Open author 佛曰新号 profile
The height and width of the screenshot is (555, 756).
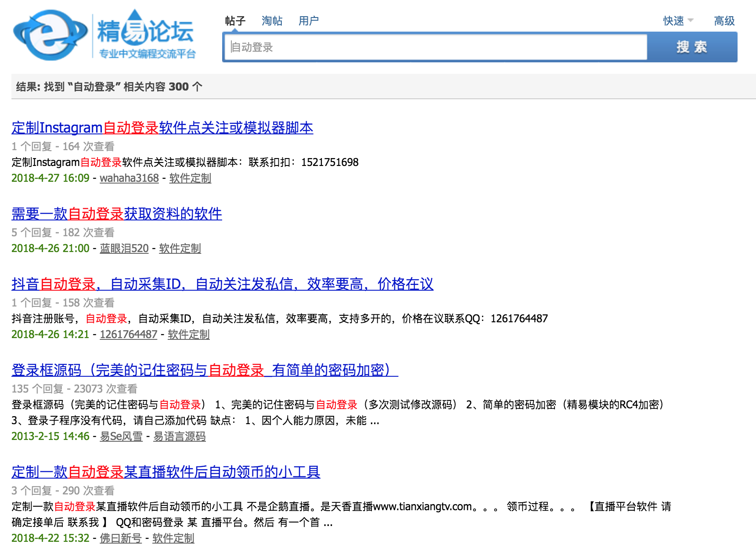click(x=121, y=538)
